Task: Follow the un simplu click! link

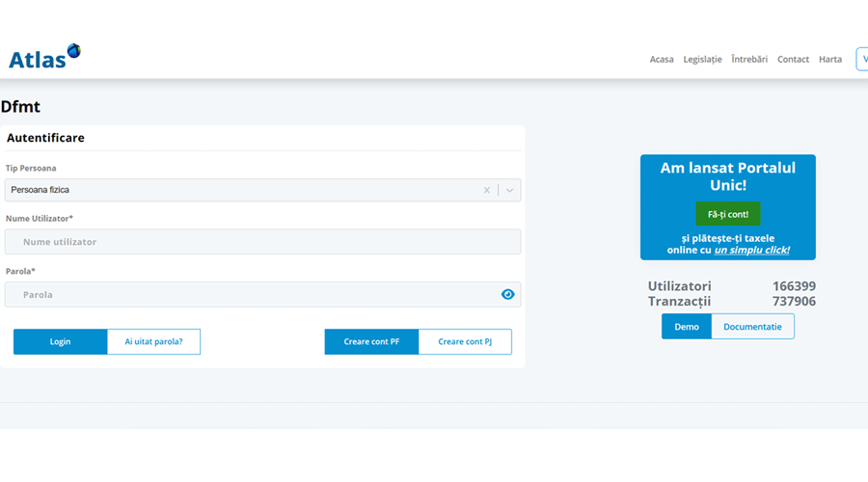Action: click(751, 251)
